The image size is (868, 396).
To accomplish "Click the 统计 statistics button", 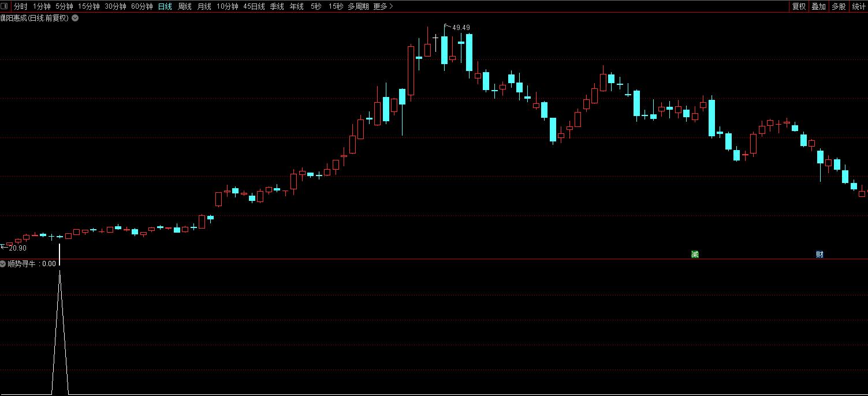I will tap(859, 6).
